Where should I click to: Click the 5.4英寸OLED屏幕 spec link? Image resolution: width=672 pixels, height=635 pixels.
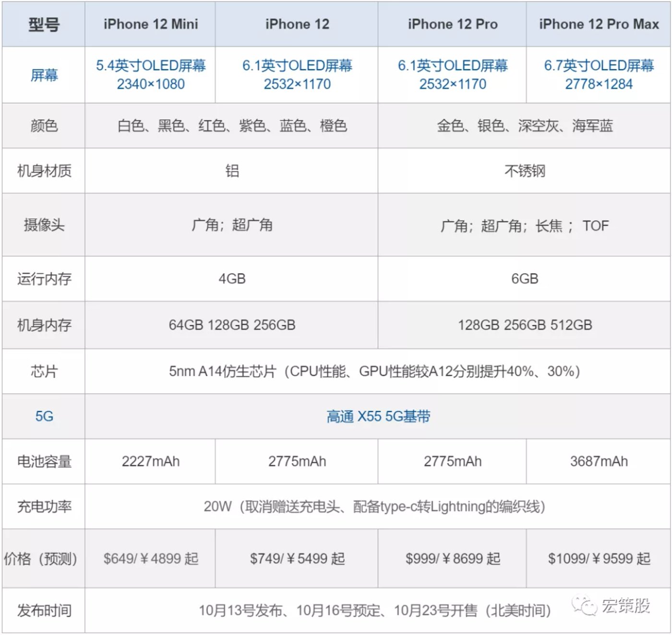(x=150, y=65)
